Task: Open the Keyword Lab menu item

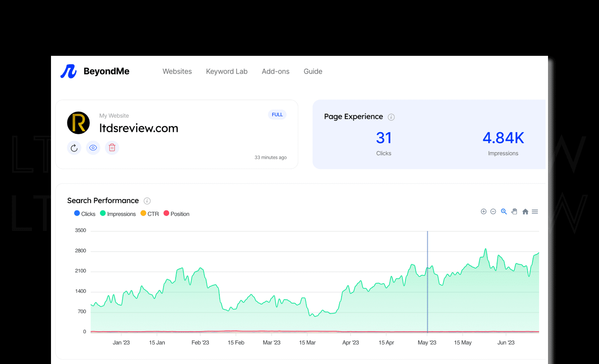Action: pyautogui.click(x=227, y=71)
